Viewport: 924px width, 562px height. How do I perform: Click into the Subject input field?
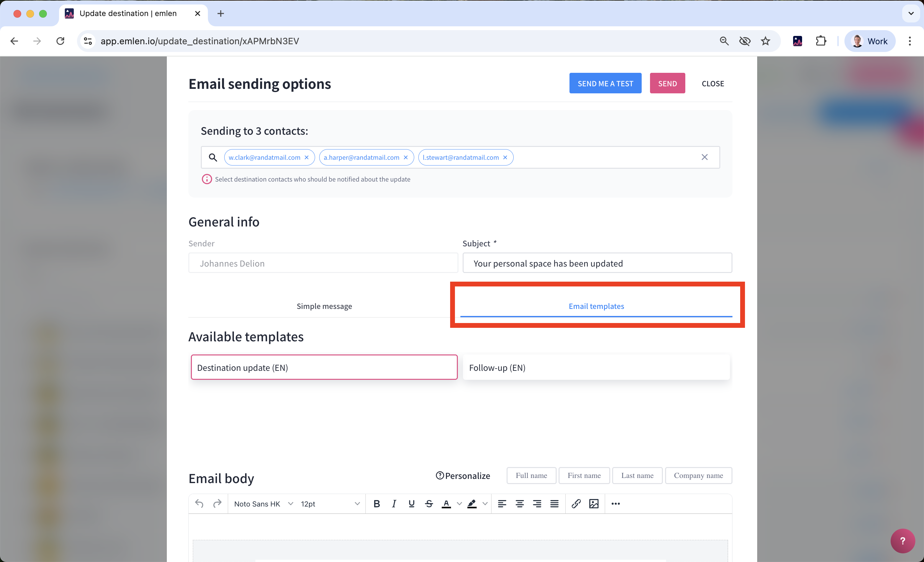597,263
